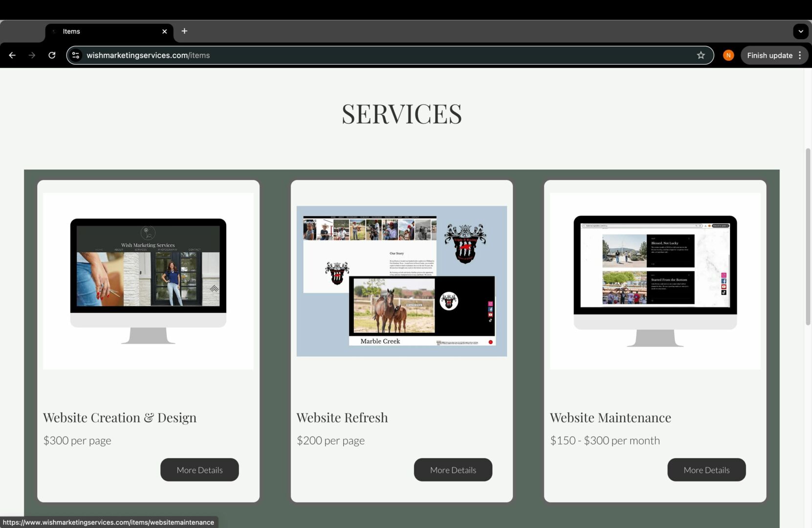This screenshot has height=528, width=812.
Task: Click the browser forward arrow
Action: (32, 55)
